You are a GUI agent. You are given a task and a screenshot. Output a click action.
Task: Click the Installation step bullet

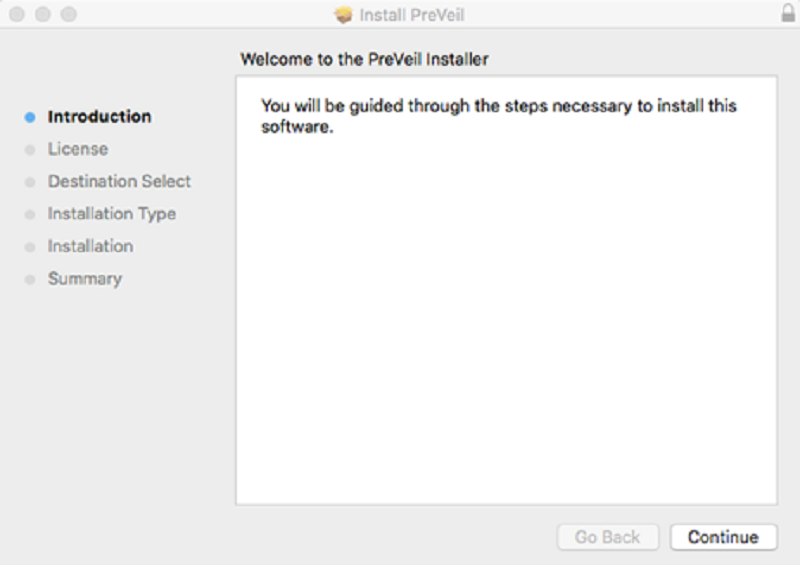[x=30, y=247]
